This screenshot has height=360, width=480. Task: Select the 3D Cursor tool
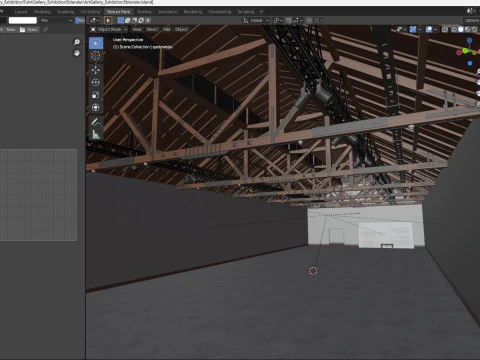[96, 56]
